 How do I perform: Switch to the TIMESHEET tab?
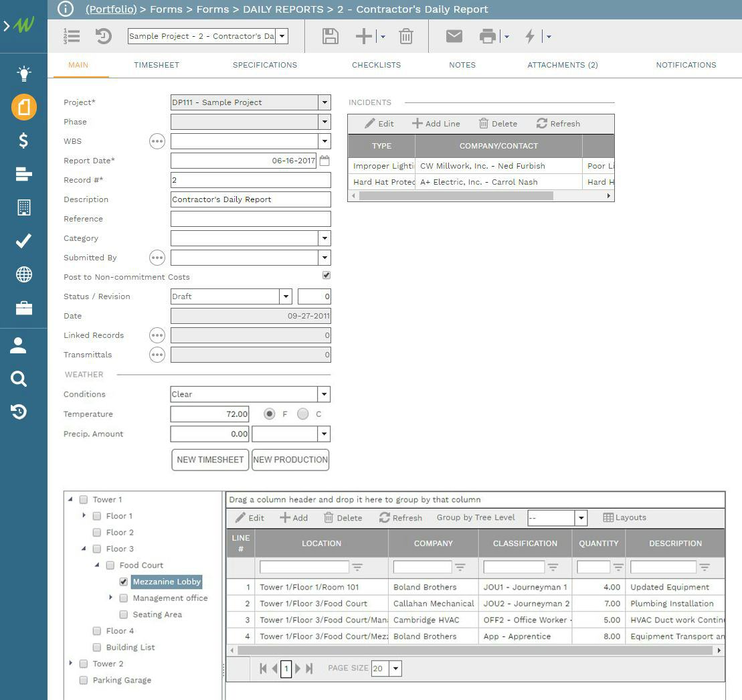coord(157,65)
